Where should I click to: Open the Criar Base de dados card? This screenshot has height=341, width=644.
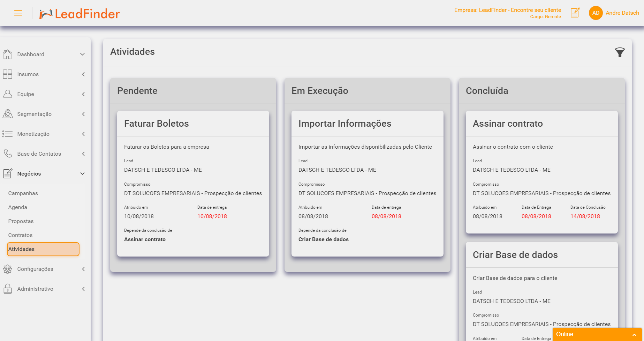point(515,255)
